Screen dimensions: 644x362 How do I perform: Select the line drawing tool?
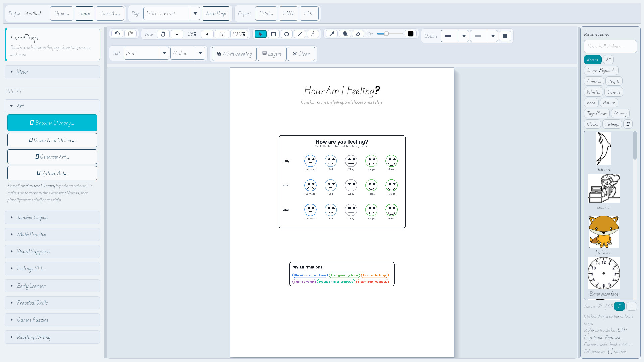(300, 34)
